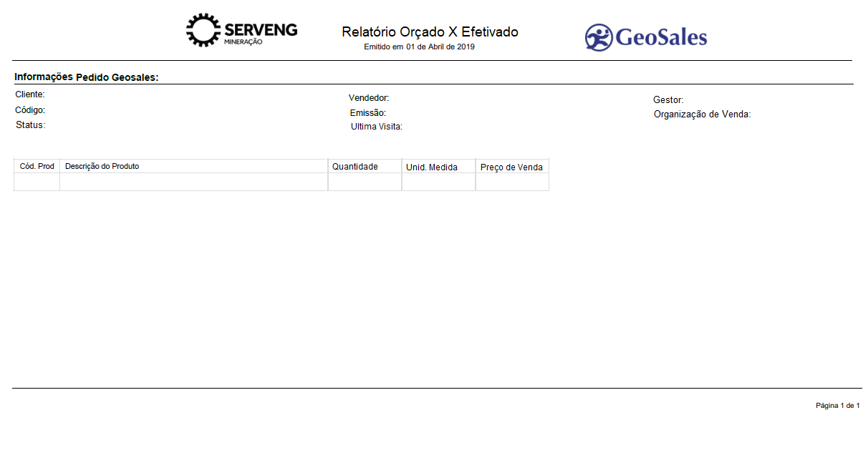This screenshot has height=458, width=868.
Task: Click the 'Código:' label
Action: click(x=30, y=110)
